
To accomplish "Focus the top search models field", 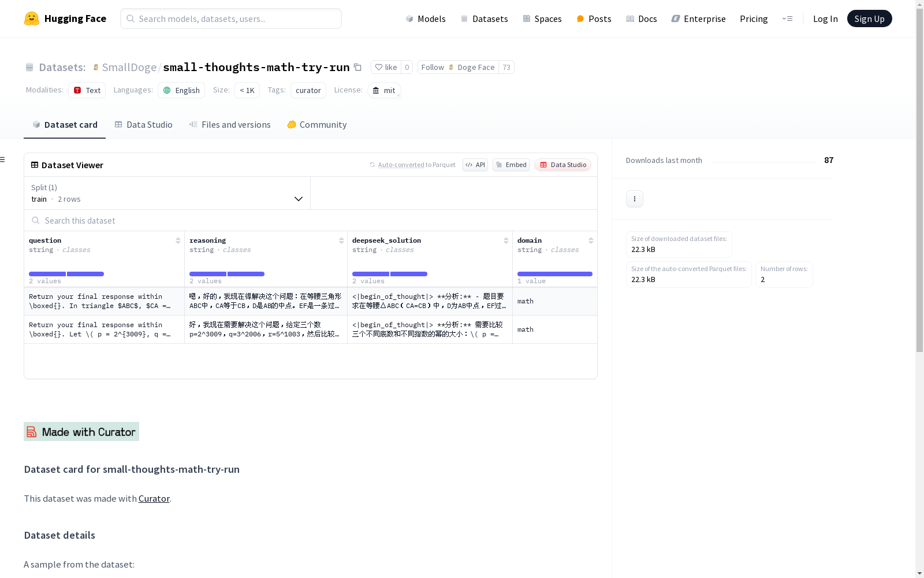I will pos(231,18).
